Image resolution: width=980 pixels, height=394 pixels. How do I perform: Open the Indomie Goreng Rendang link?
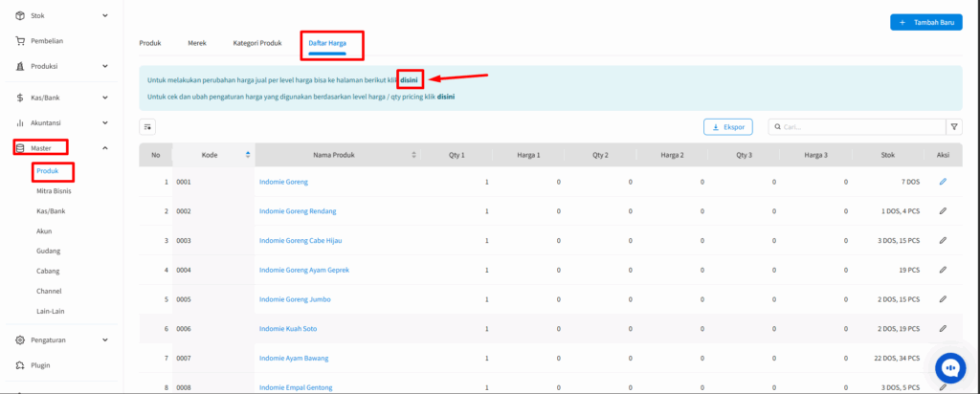(x=298, y=211)
